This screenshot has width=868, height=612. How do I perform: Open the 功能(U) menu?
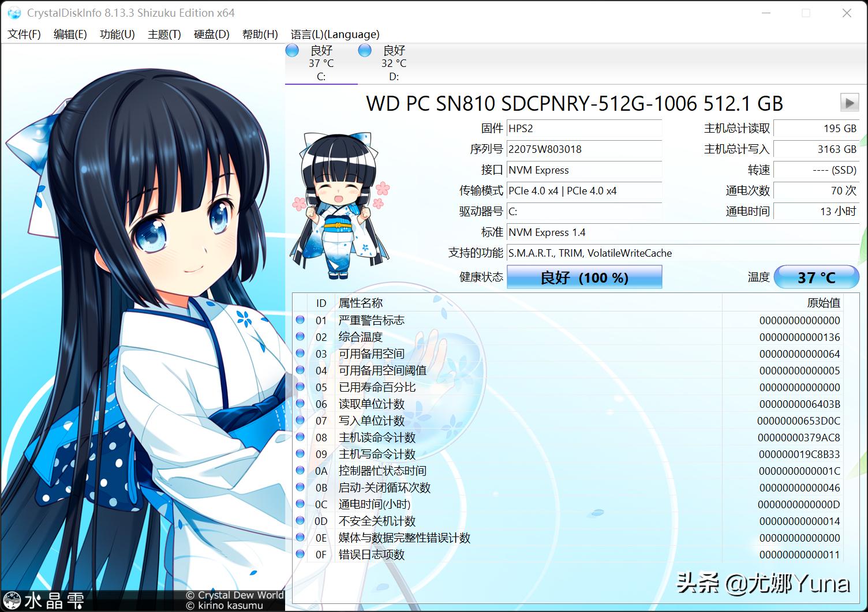pyautogui.click(x=116, y=34)
